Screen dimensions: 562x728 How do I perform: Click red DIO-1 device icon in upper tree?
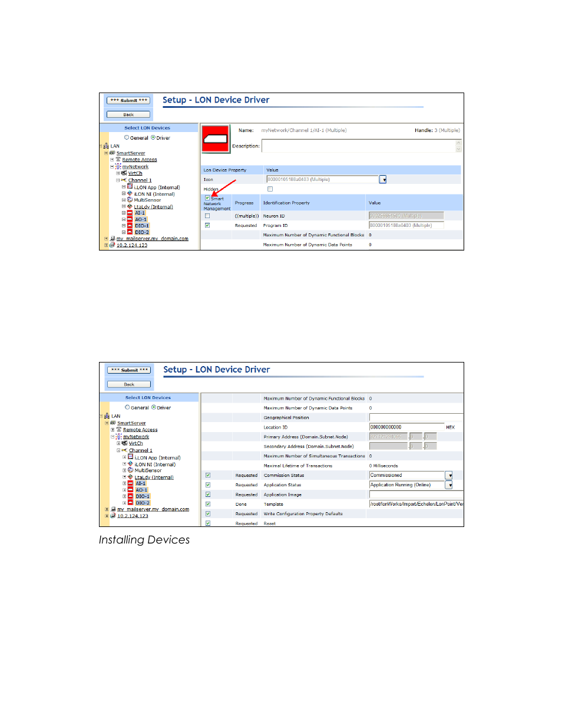click(130, 226)
